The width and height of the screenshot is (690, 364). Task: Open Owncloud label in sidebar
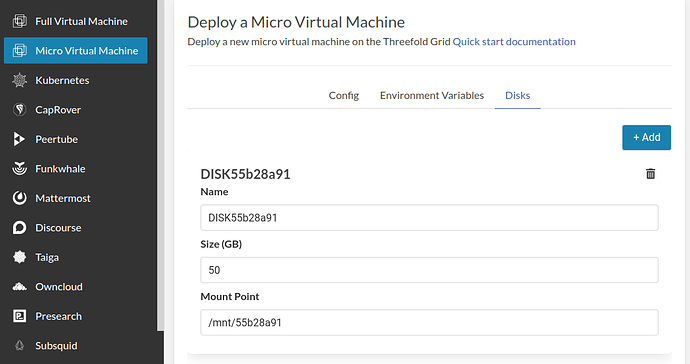click(x=59, y=287)
